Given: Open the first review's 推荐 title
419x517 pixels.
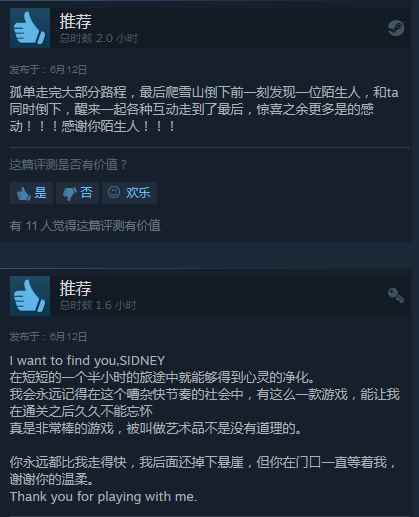Looking at the screenshot, I should (x=75, y=21).
